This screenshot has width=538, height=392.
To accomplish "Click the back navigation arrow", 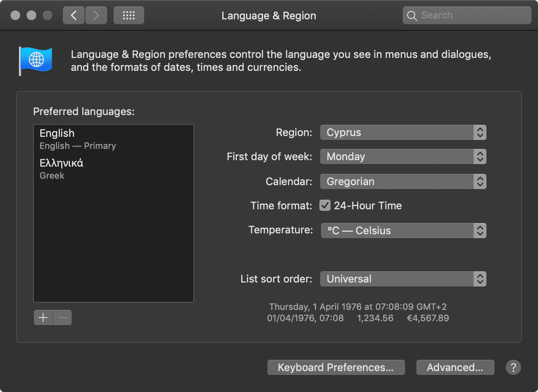I will click(x=74, y=16).
